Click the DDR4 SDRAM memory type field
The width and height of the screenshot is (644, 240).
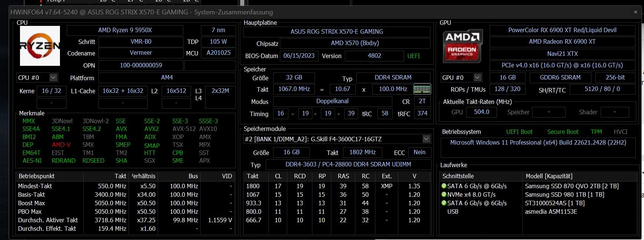tap(393, 78)
